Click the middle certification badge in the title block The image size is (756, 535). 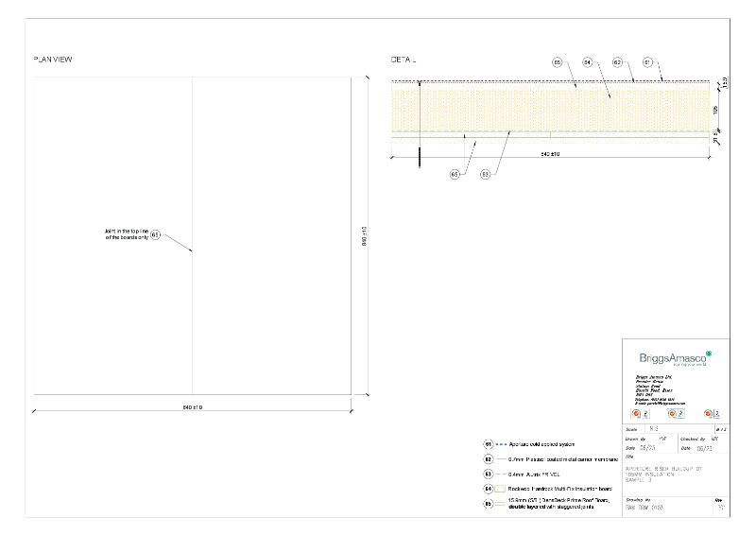[676, 413]
